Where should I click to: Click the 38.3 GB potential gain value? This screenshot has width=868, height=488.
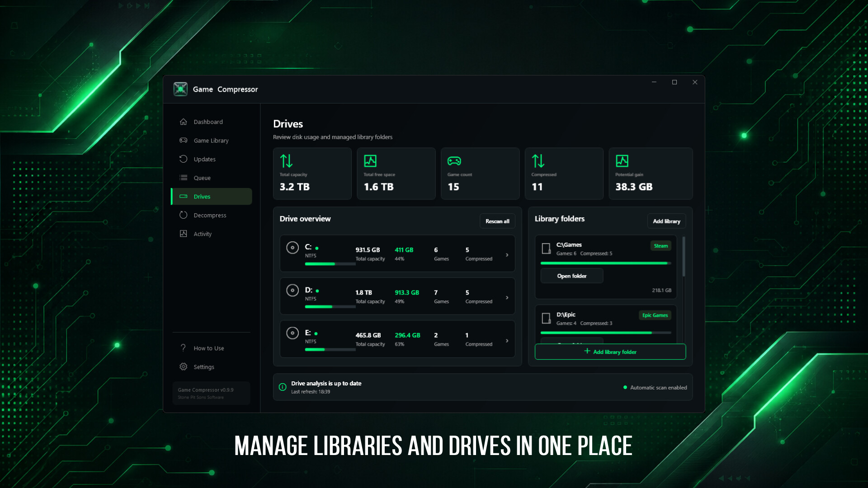point(634,187)
